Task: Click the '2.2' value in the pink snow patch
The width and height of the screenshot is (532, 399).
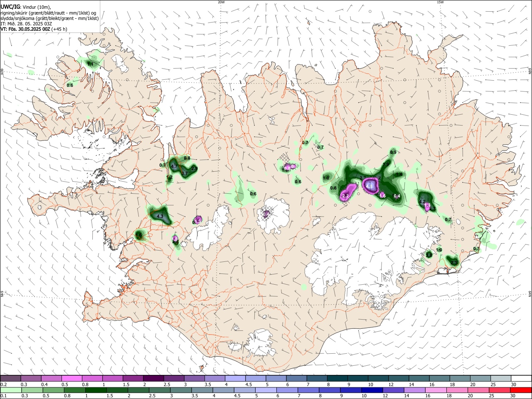Action: pos(345,195)
